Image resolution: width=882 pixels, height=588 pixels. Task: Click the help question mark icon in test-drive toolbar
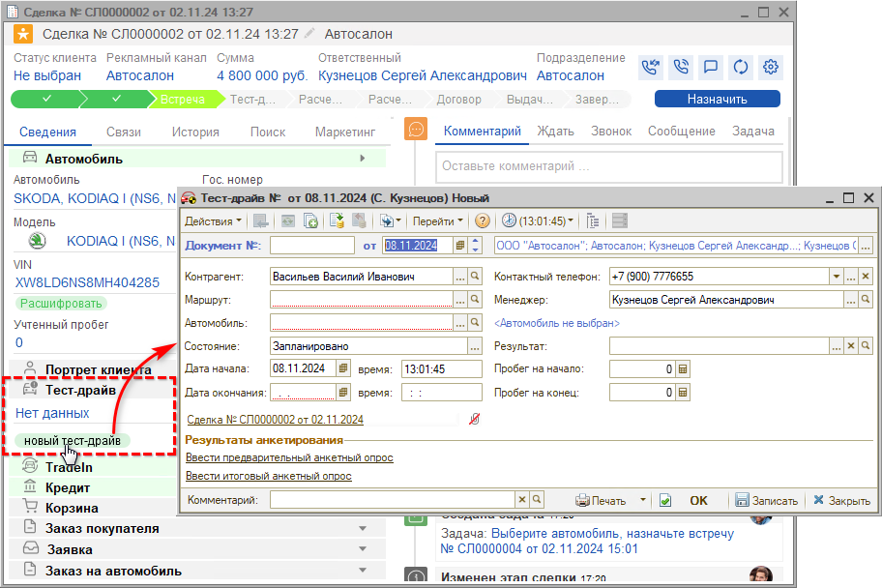click(x=482, y=220)
